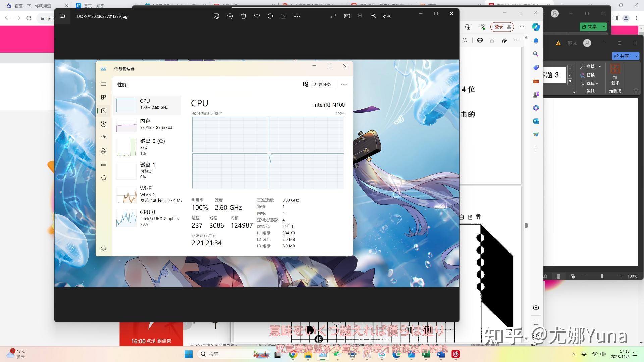Image resolution: width=644 pixels, height=362 pixels.
Task: Add photo to favorites with heart icon
Action: 257,16
